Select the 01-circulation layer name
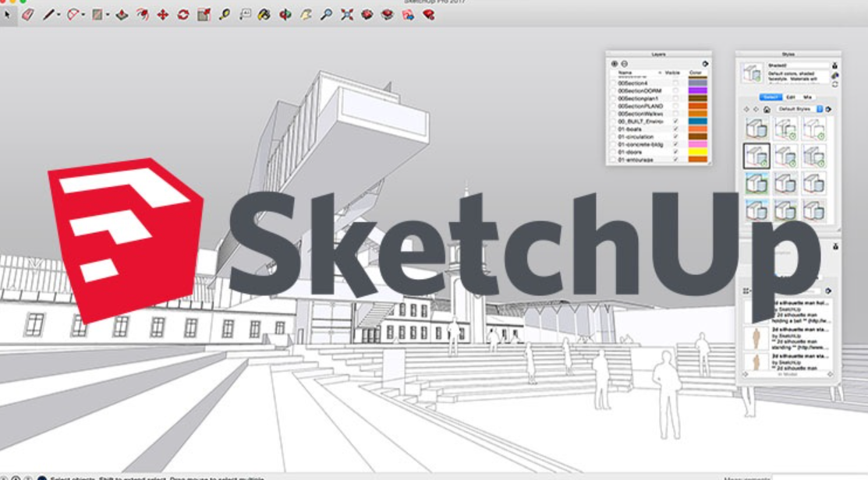The height and width of the screenshot is (480, 868). pyautogui.click(x=636, y=136)
